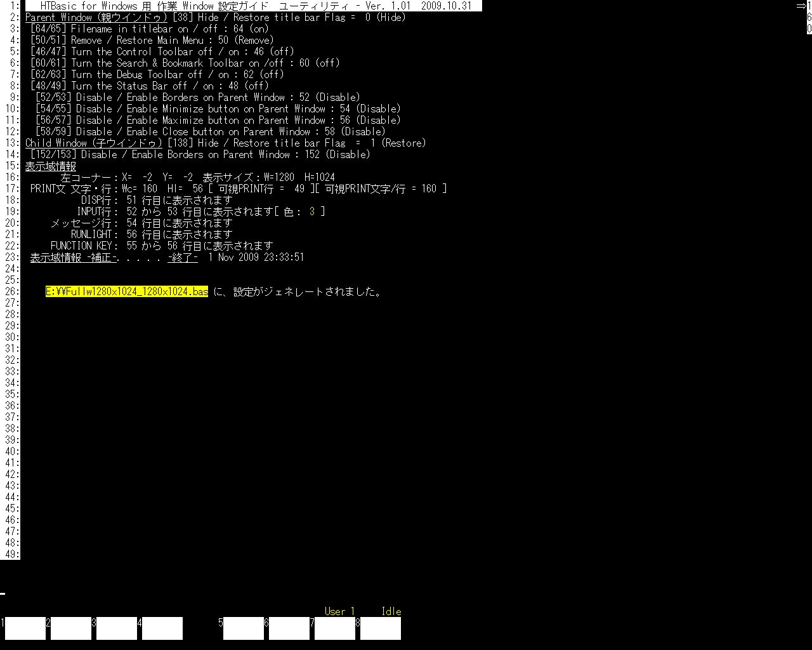Click '[38] Hide / Restore title bar Flag = 0 (Hide)'
812x650 pixels.
pos(289,17)
